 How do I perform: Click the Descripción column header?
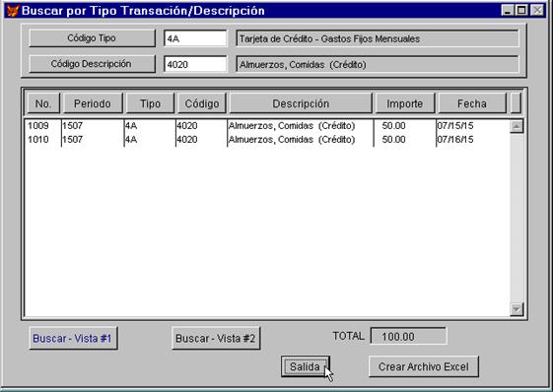(x=301, y=103)
